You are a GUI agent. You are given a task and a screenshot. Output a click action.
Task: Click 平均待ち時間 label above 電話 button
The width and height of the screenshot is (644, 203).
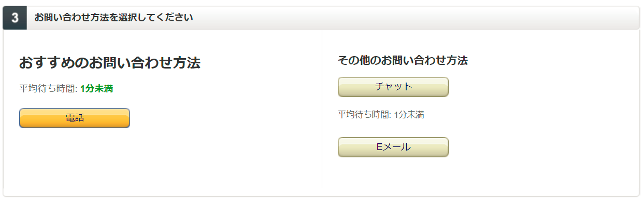coord(47,89)
